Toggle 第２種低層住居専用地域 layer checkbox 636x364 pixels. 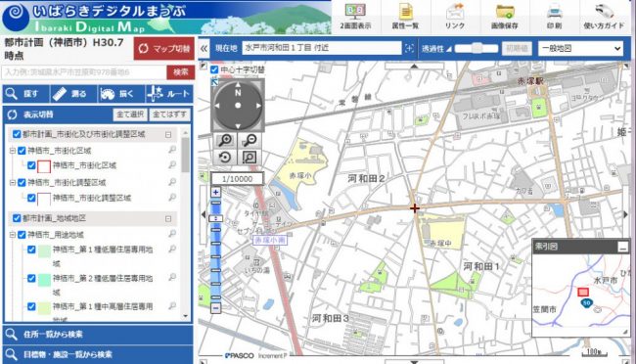[31, 278]
